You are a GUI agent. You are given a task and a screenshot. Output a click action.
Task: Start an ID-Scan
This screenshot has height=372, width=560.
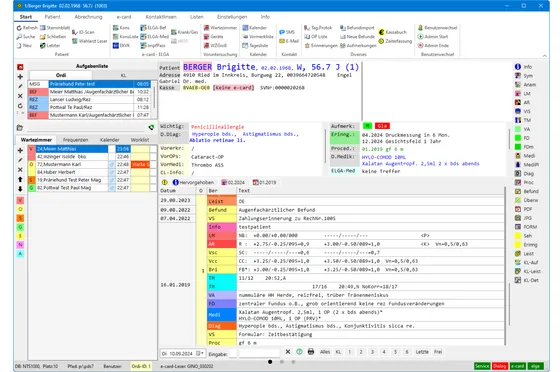tap(83, 32)
